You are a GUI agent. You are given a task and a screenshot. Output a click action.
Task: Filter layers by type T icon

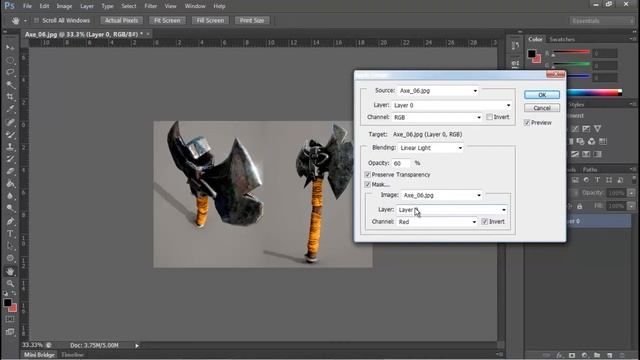pyautogui.click(x=597, y=180)
